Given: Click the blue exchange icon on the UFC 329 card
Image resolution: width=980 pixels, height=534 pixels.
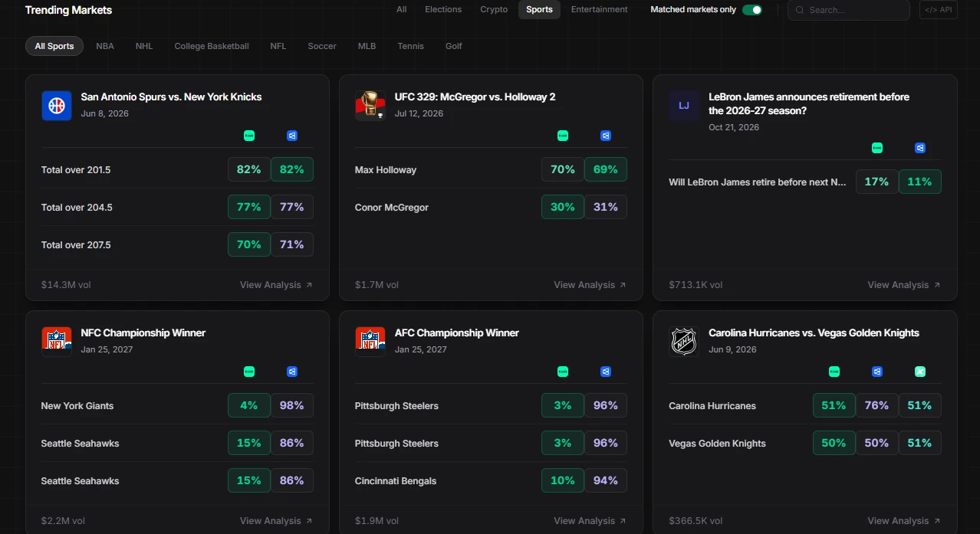Looking at the screenshot, I should 606,136.
